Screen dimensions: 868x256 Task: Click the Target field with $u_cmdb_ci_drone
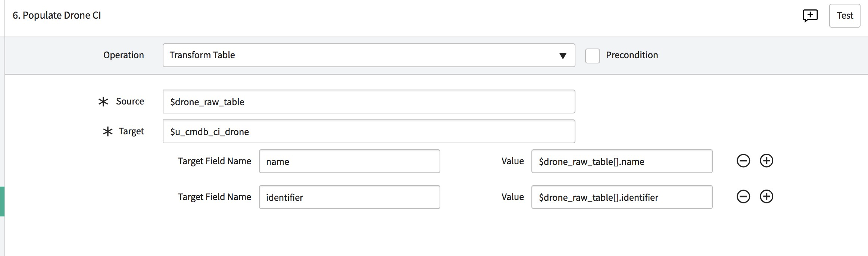click(369, 131)
